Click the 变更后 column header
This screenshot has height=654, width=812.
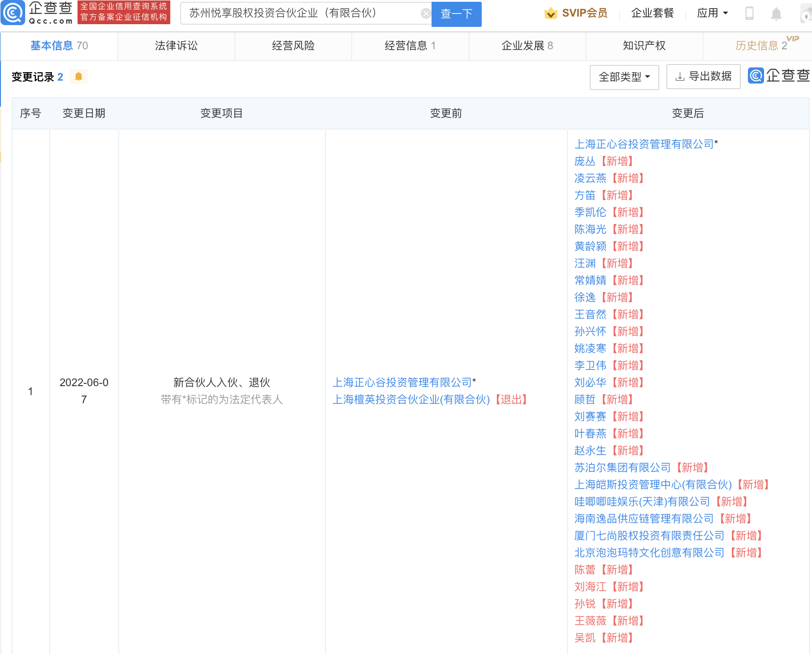pos(688,113)
